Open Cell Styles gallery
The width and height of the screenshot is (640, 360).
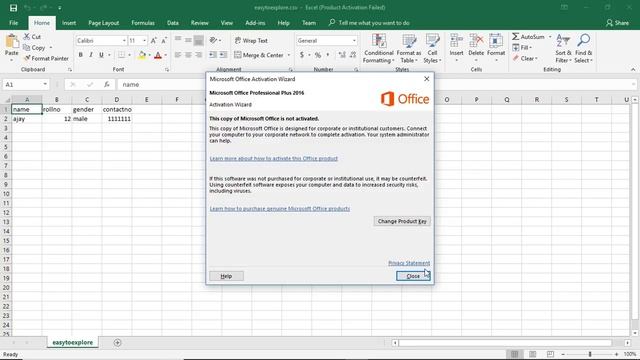pyautogui.click(x=432, y=49)
